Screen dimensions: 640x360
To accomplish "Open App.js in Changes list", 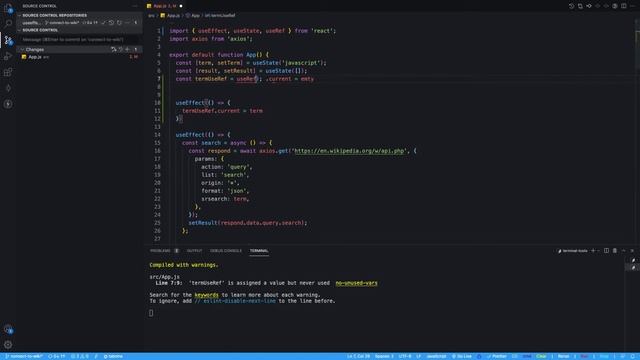I will [78, 57].
